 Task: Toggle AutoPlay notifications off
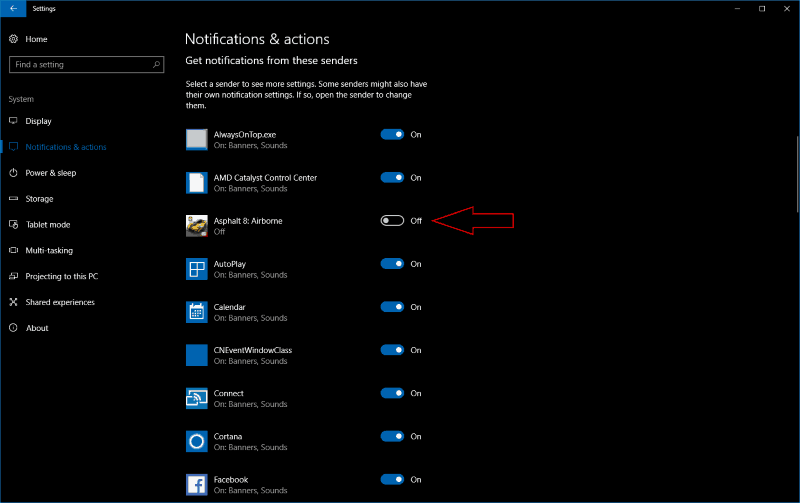(x=392, y=264)
